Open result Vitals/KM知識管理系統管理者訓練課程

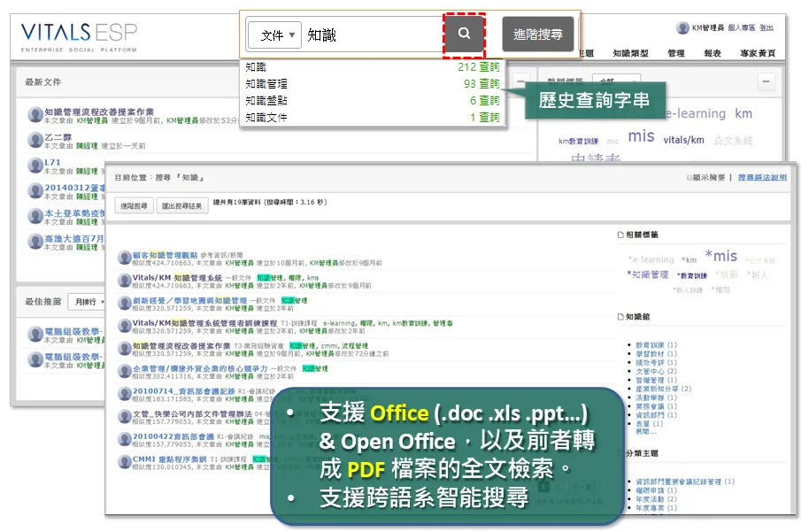click(x=204, y=323)
